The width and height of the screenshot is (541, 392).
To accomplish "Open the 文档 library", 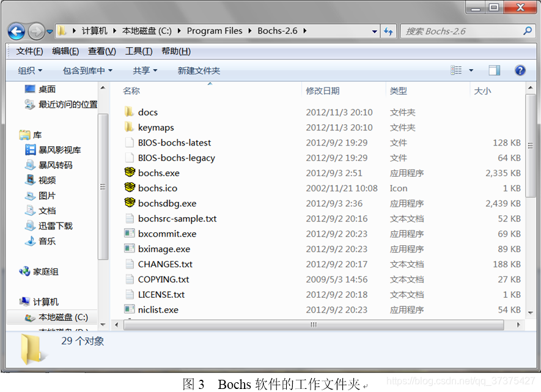I will coord(40,210).
